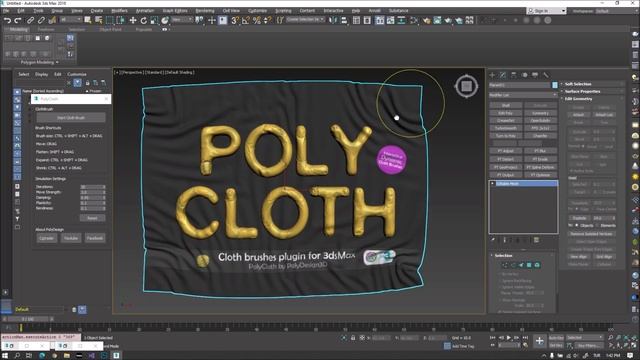Select the Unlink Selection icon
Viewport: 640px width, 360px height.
pyautogui.click(x=41, y=20)
